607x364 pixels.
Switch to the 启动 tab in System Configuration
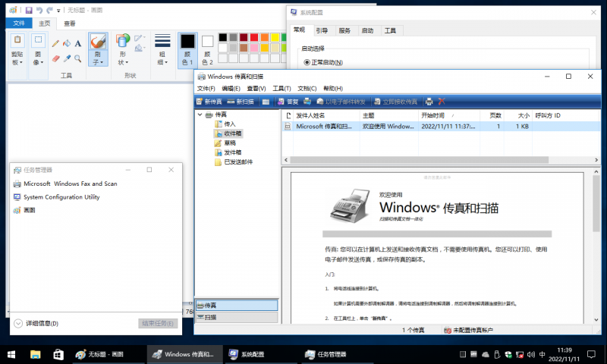coord(367,30)
